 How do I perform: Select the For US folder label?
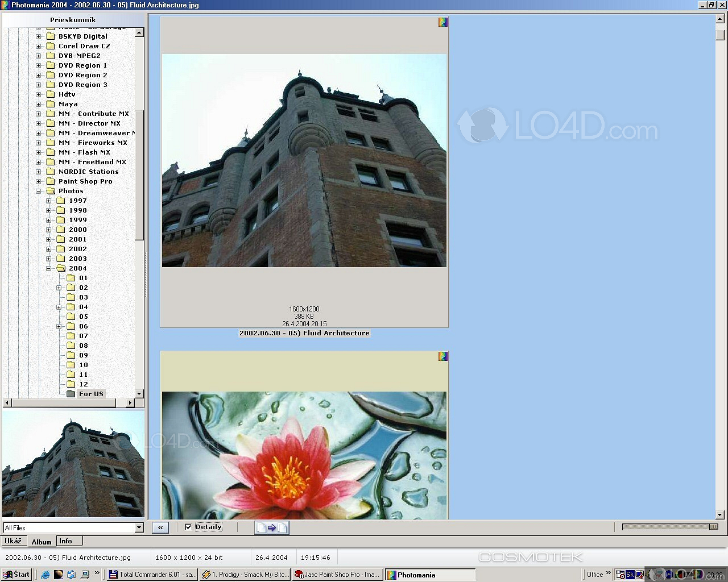pyautogui.click(x=92, y=394)
